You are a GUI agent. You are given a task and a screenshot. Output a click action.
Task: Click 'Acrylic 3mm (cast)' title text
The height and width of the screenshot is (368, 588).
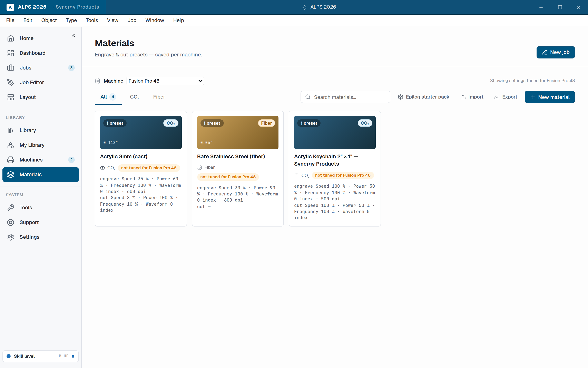point(124,156)
